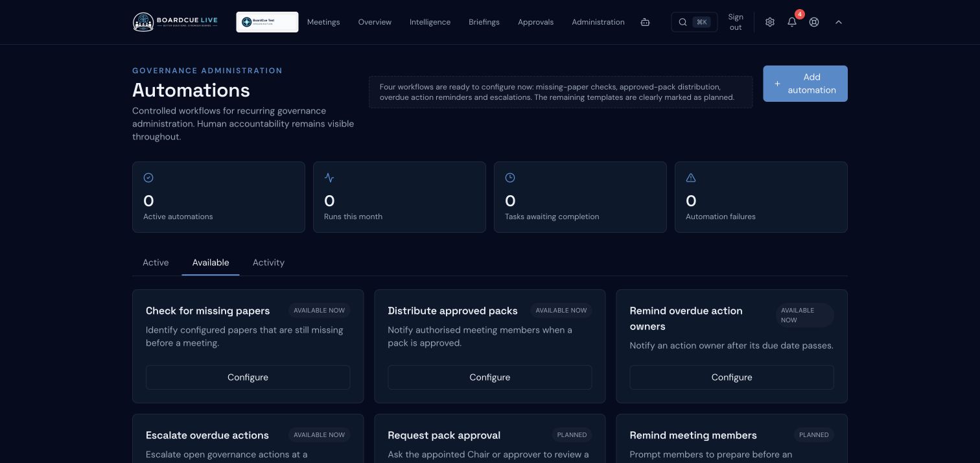Switch to the Activity tab
The image size is (980, 463).
click(268, 263)
